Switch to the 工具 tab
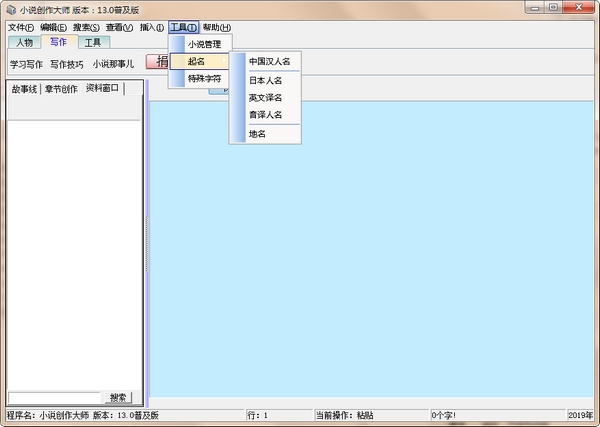 coord(92,43)
